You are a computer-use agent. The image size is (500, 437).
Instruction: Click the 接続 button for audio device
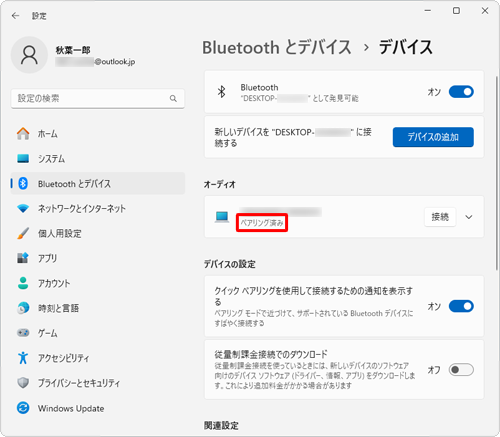(x=440, y=217)
